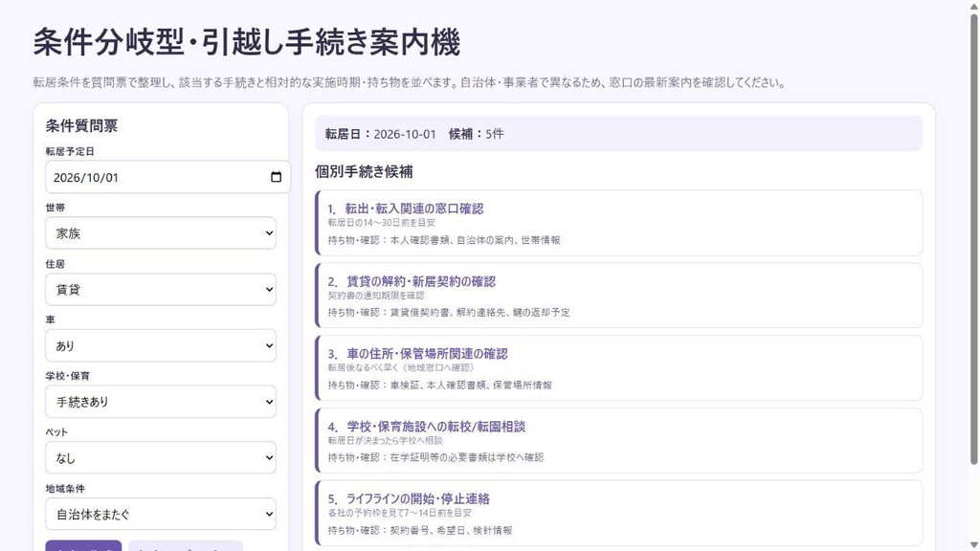
Task: Click the 学校・保育 field label
Action: pos(68,376)
